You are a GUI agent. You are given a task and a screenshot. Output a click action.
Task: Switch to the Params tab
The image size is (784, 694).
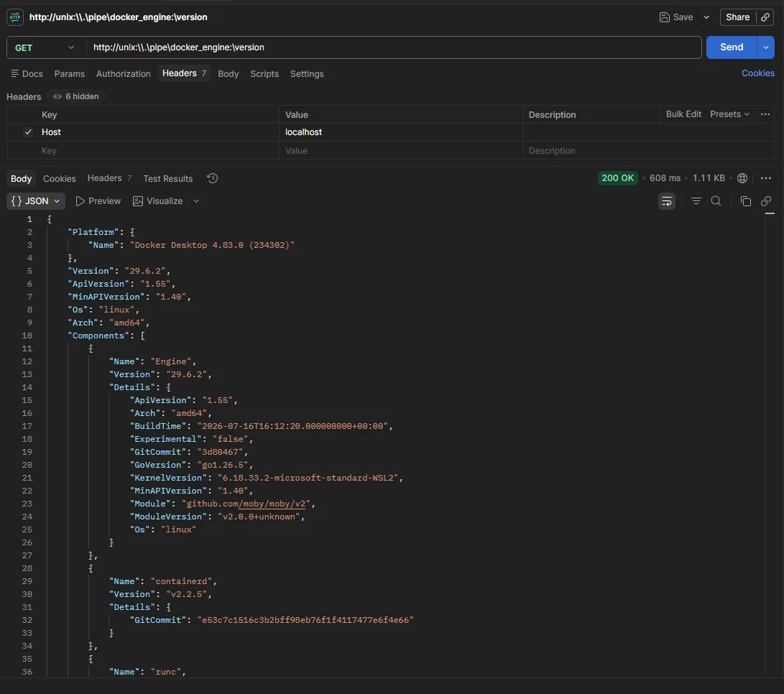(x=70, y=73)
